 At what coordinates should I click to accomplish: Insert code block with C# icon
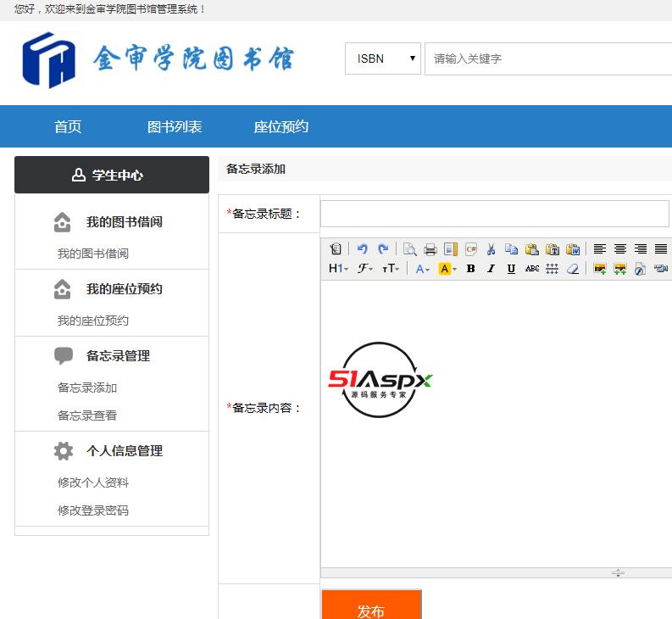coord(471,248)
